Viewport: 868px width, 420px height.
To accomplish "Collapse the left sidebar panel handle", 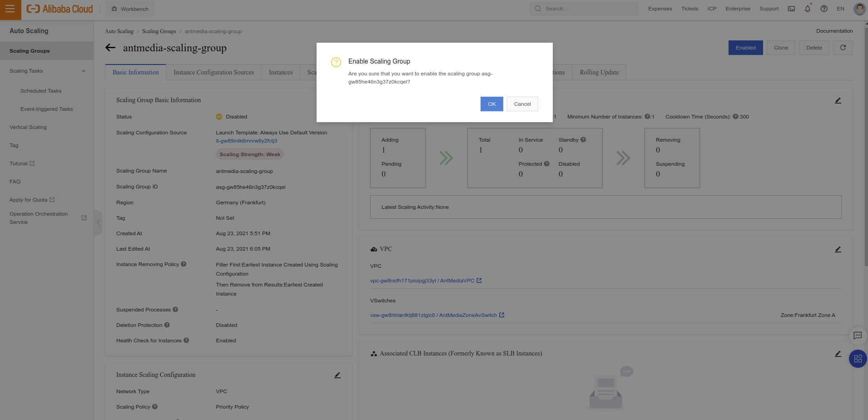I will point(98,223).
